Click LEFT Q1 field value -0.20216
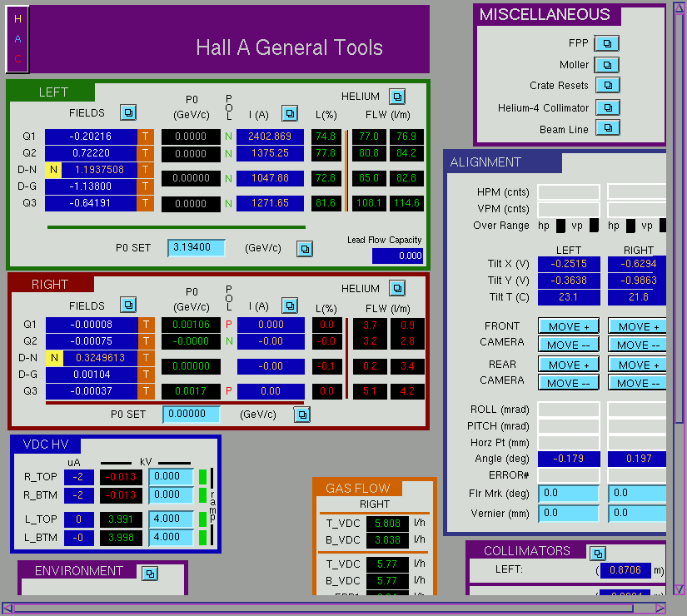This screenshot has height=616, width=687. coord(91,137)
